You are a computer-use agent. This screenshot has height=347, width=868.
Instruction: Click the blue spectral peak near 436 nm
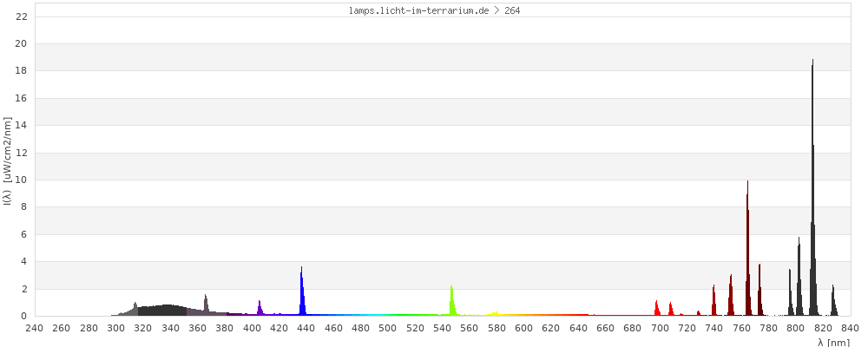coord(302,291)
